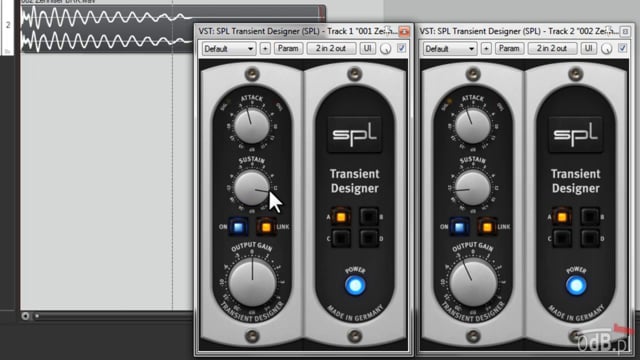Toggle the blue ON button in Track 2 plugin
The height and width of the screenshot is (360, 640).
459,227
